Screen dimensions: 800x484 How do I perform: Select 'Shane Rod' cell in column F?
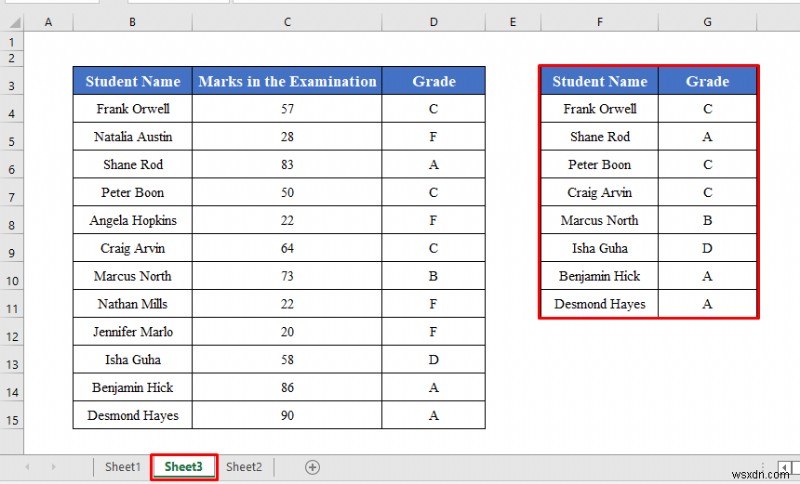tap(599, 136)
